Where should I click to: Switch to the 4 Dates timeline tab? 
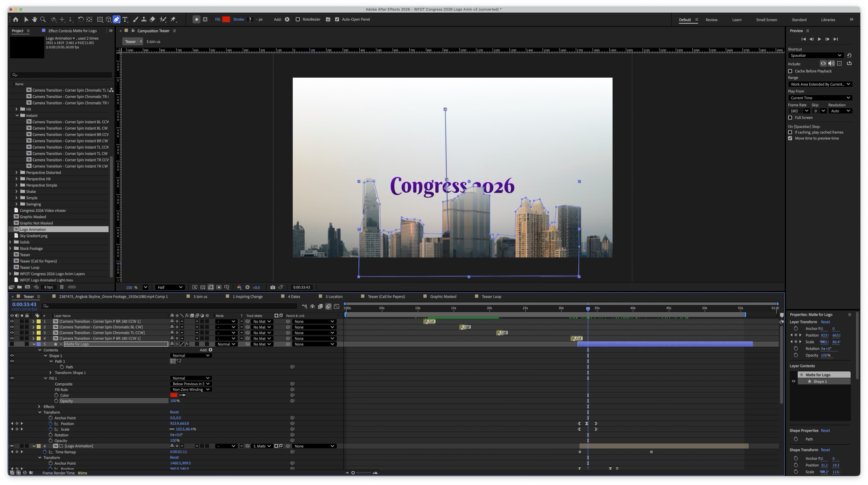pos(294,296)
